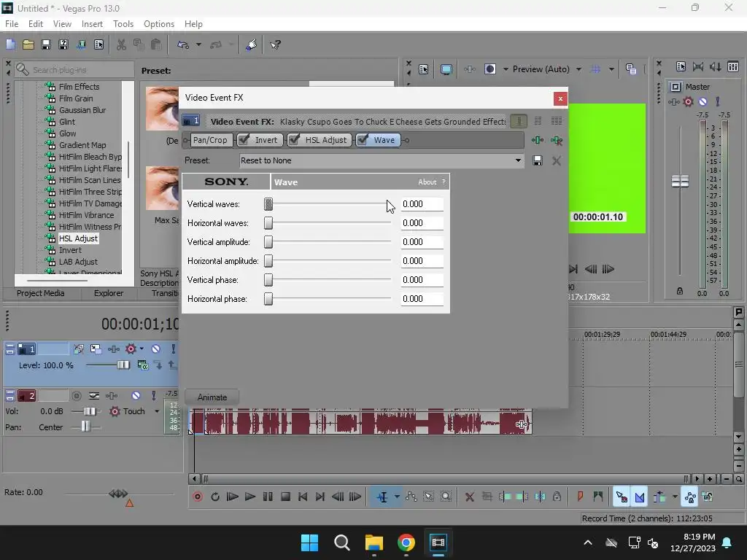Click the Vertical phase value field

(x=422, y=280)
